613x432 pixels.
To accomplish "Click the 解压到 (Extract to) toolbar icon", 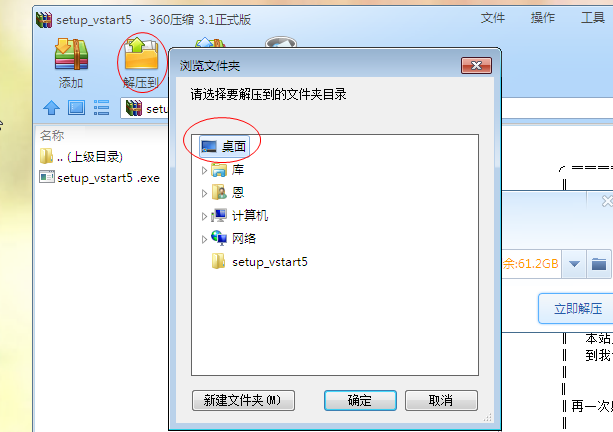I will pyautogui.click(x=141, y=63).
